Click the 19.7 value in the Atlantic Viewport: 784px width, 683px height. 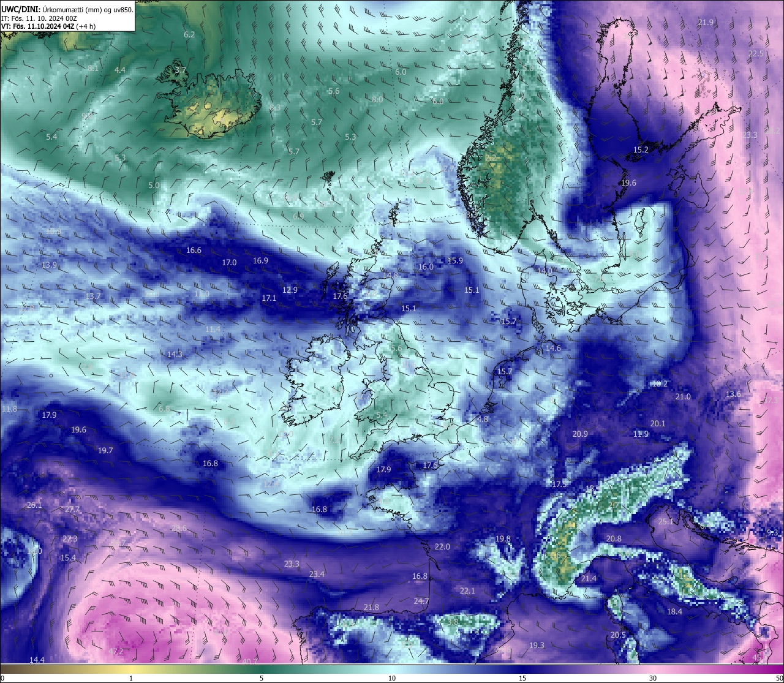pos(105,451)
